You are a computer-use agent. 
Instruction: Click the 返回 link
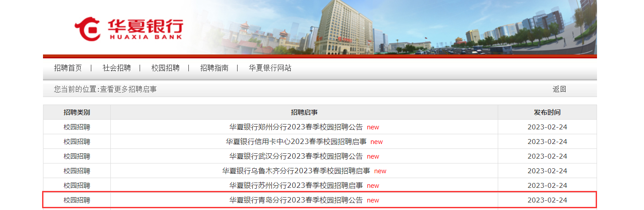559,89
